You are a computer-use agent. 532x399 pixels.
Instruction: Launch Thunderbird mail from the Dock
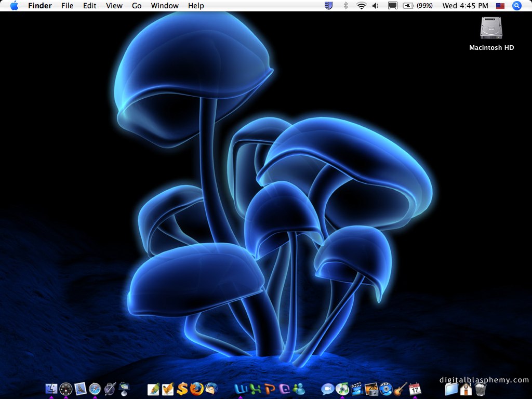point(211,389)
